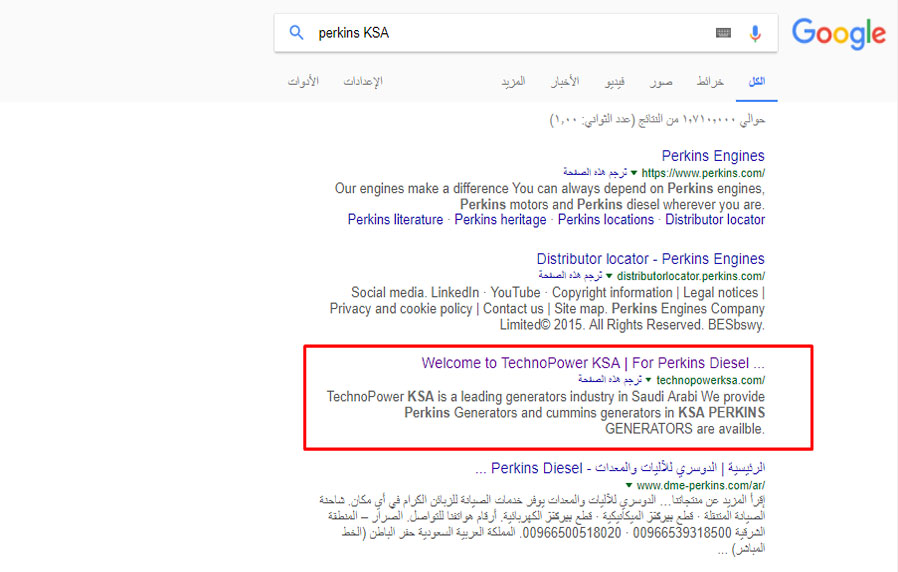Click the TechnoPower KSA description snippet
This screenshot has width=898, height=572.
pos(546,413)
